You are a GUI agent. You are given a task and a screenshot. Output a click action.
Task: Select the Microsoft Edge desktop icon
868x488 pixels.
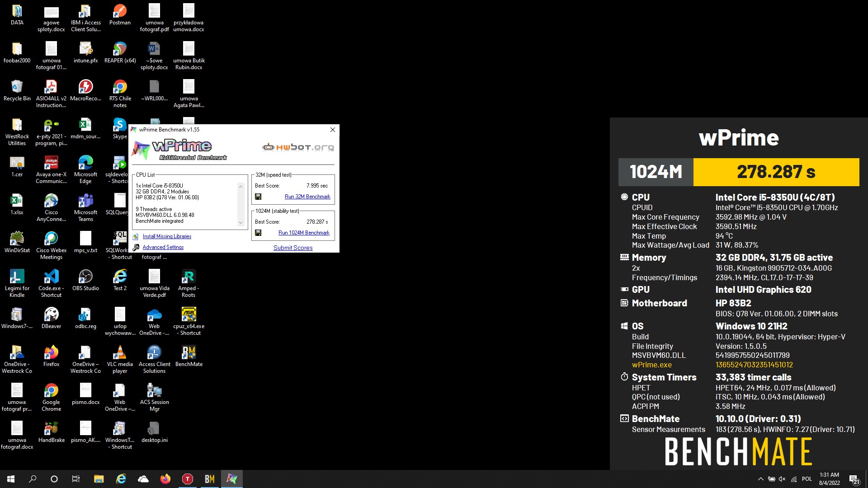(x=85, y=170)
